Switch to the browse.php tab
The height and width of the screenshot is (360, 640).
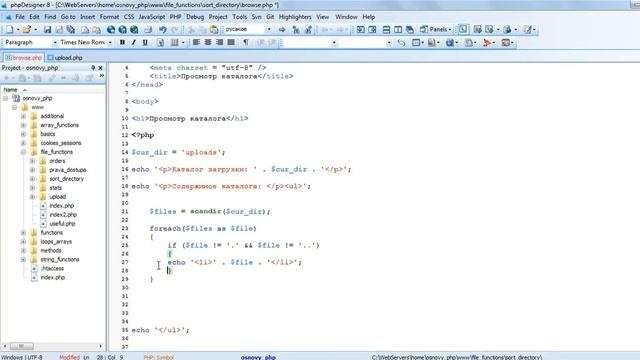pyautogui.click(x=23, y=58)
